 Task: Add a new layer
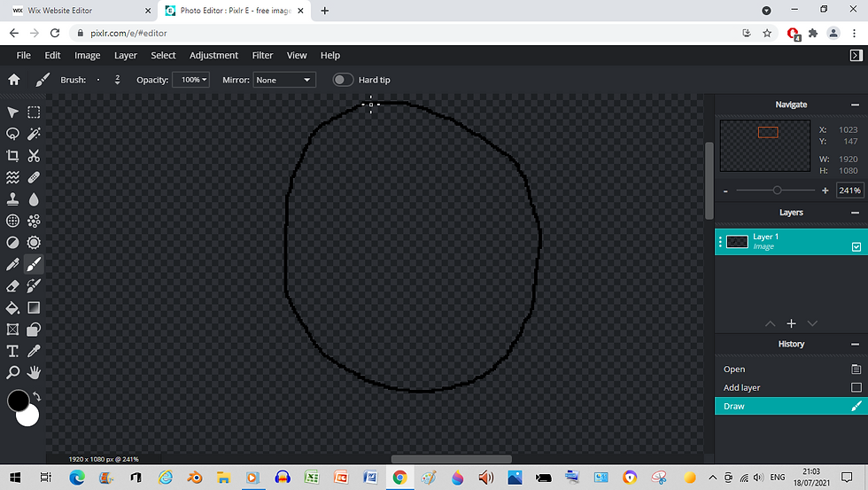(791, 324)
